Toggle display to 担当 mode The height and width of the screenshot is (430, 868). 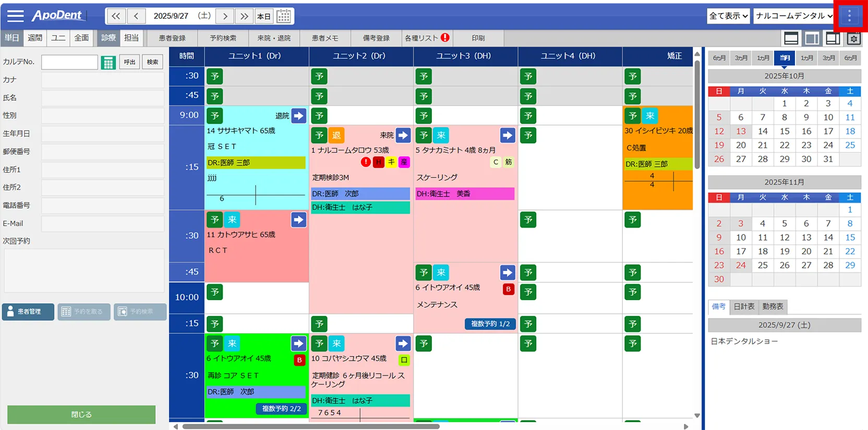click(131, 38)
